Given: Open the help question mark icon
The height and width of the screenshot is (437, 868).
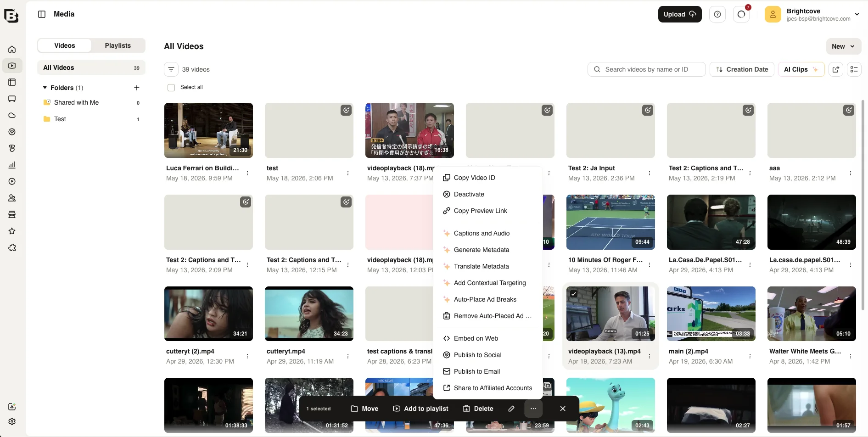Looking at the screenshot, I should click(717, 14).
